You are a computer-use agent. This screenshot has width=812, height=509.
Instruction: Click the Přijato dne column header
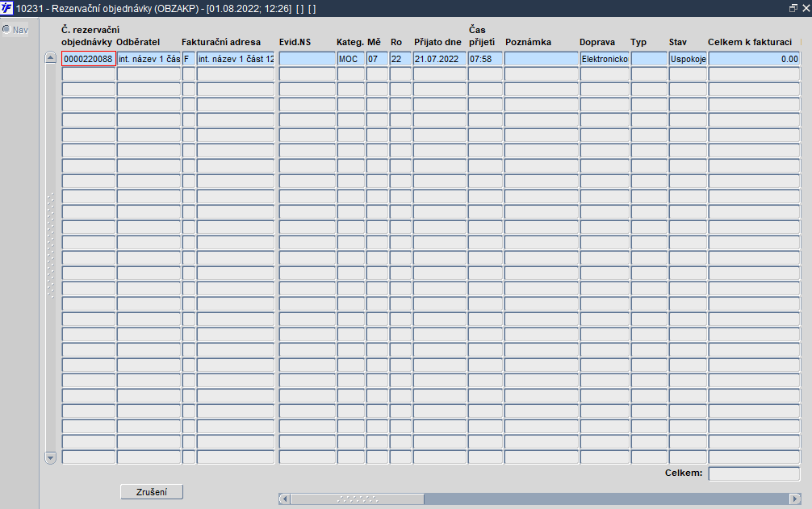pyautogui.click(x=437, y=43)
